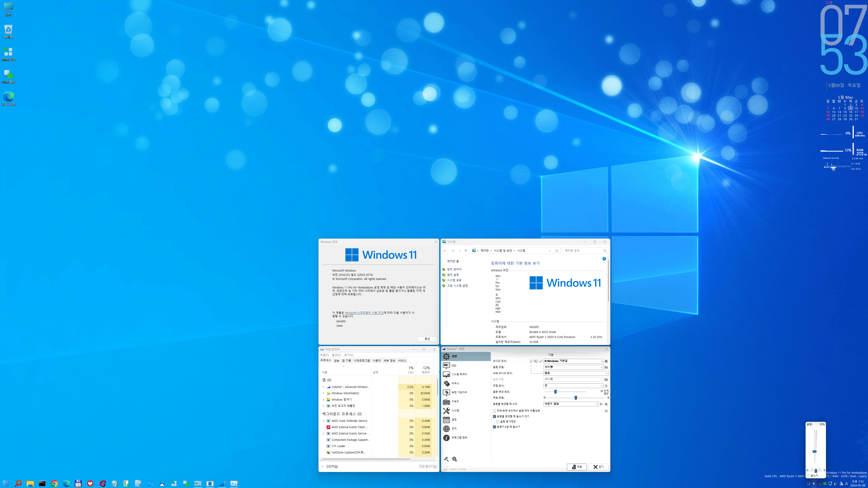868x488 pixels.
Task: Expand the Windows WinXShell(3) row in Task Manager
Action: pyautogui.click(x=323, y=393)
